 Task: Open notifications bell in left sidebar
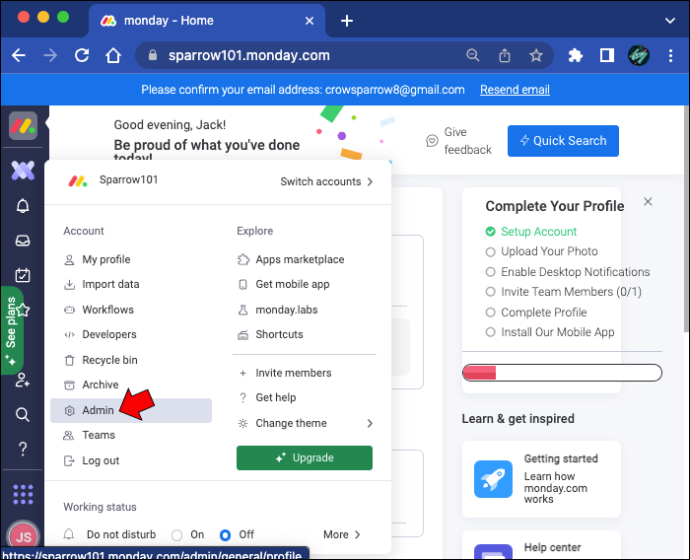pyautogui.click(x=23, y=206)
